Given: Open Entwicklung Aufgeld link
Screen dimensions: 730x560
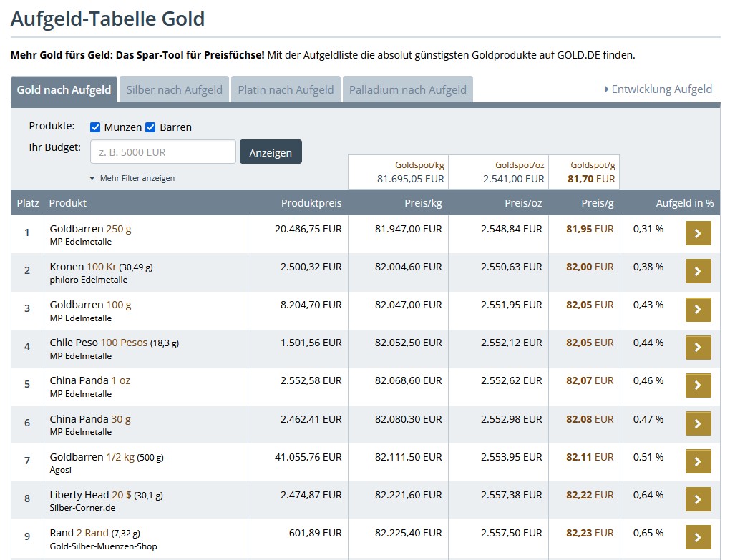Looking at the screenshot, I should [658, 89].
